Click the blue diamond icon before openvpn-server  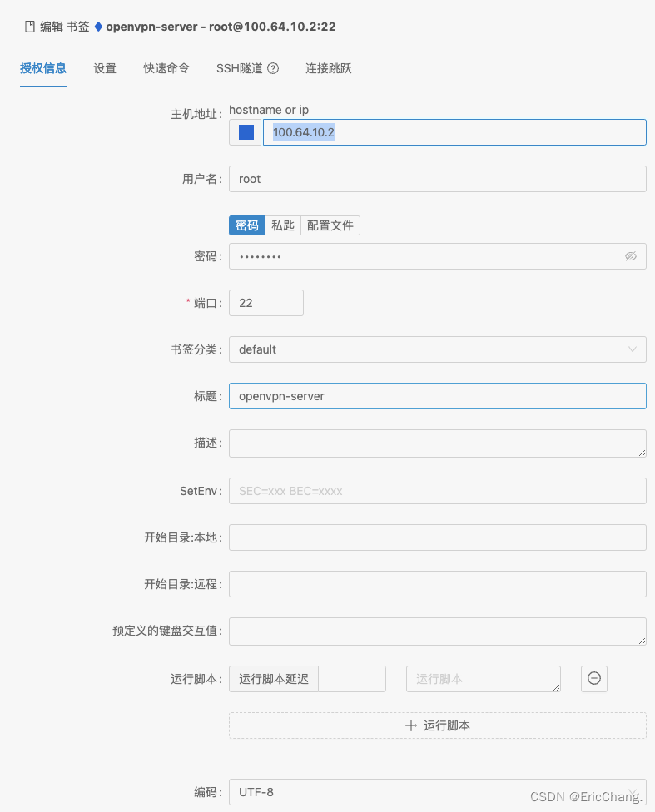click(x=98, y=27)
